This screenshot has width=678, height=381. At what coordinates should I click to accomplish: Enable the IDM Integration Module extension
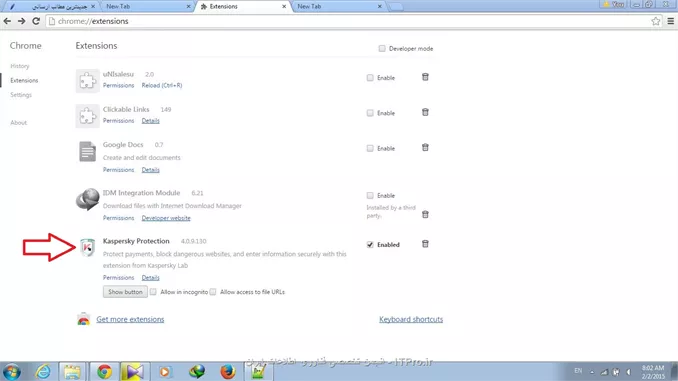(370, 195)
